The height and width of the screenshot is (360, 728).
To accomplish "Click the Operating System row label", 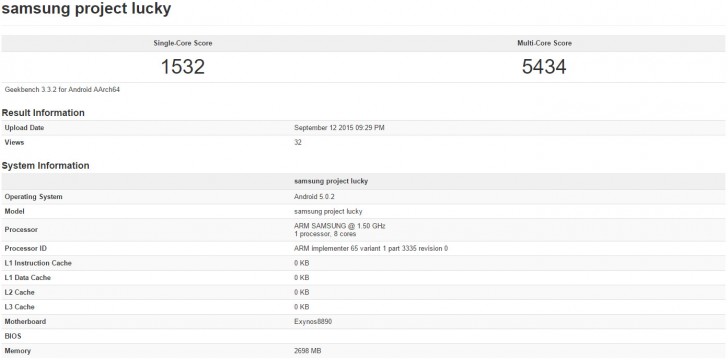I will tap(33, 197).
